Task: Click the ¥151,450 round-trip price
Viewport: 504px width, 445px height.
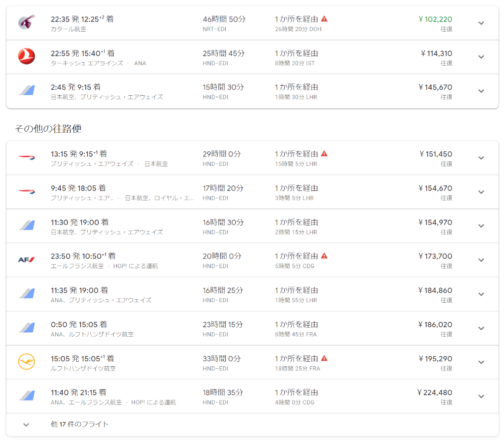Action: click(435, 154)
